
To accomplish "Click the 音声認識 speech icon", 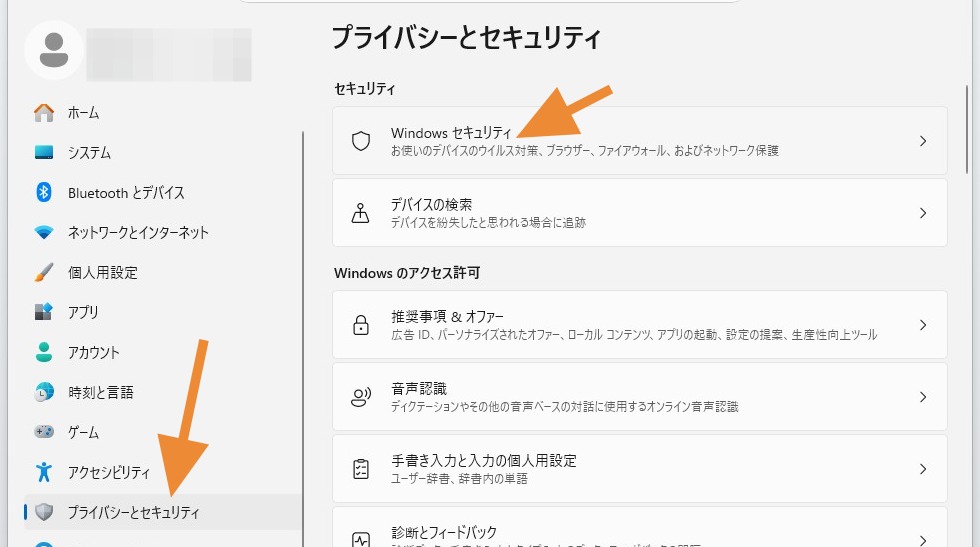I will click(361, 397).
